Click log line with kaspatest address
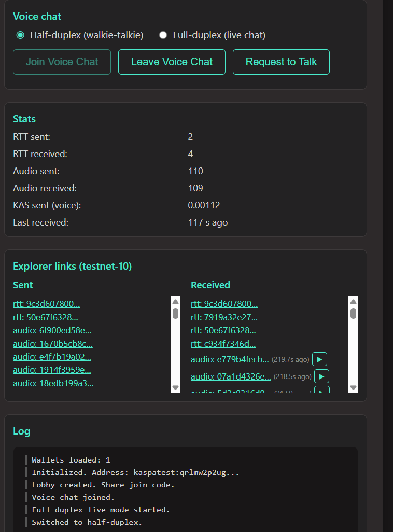Image resolution: width=393 pixels, height=532 pixels. [x=135, y=472]
